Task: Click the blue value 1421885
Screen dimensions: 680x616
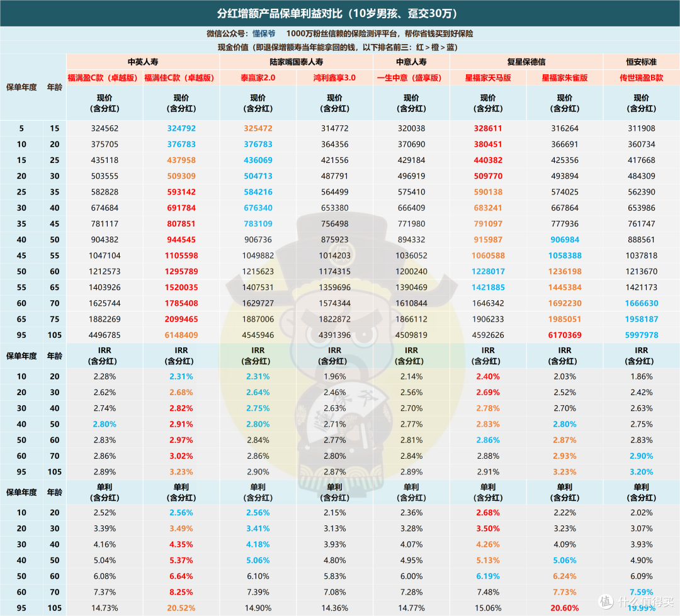Action: [488, 288]
